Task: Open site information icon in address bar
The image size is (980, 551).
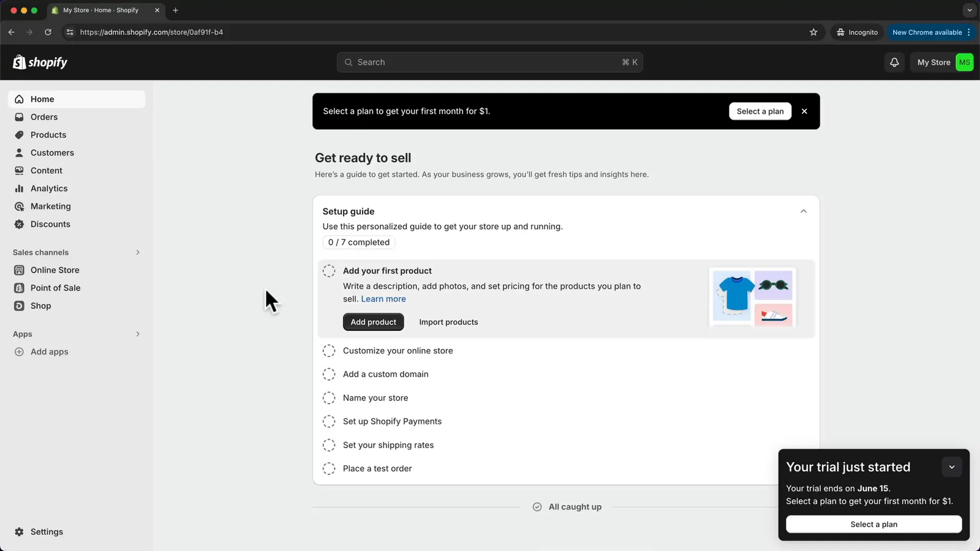Action: (70, 32)
